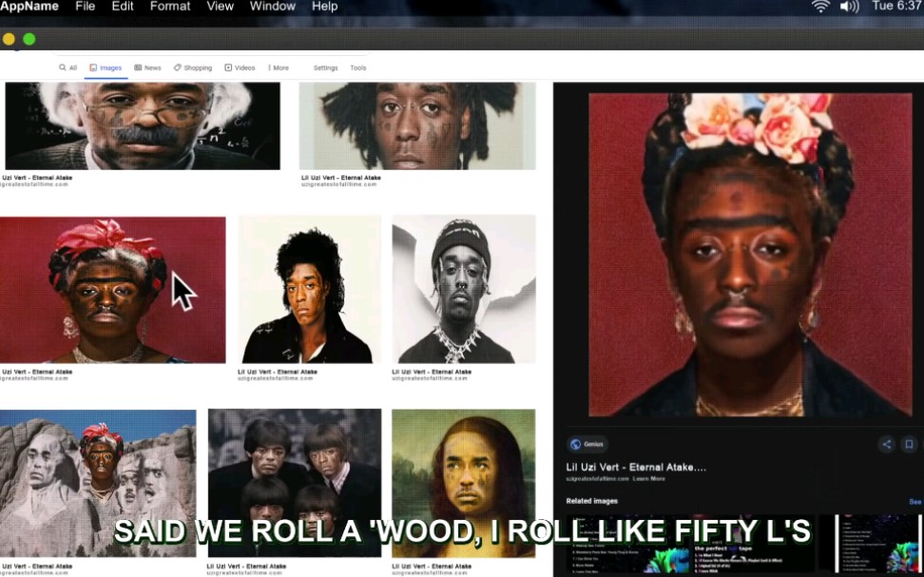The width and height of the screenshot is (924, 577).
Task: Open the red headwrap portrait thumbnail
Action: [112, 290]
